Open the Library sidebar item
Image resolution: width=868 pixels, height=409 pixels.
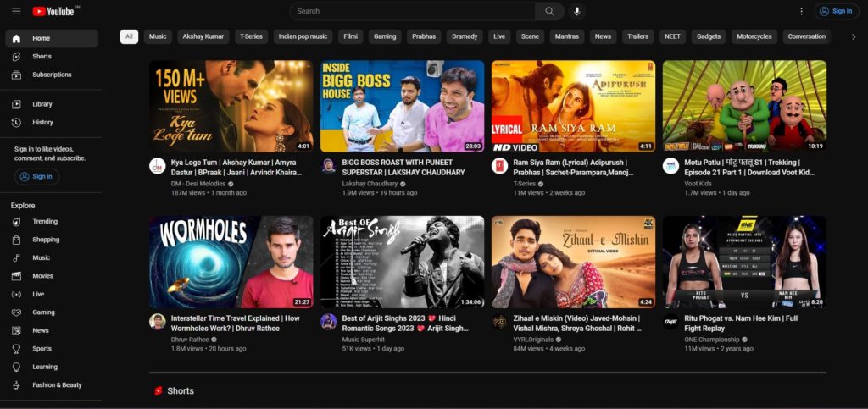click(x=42, y=104)
